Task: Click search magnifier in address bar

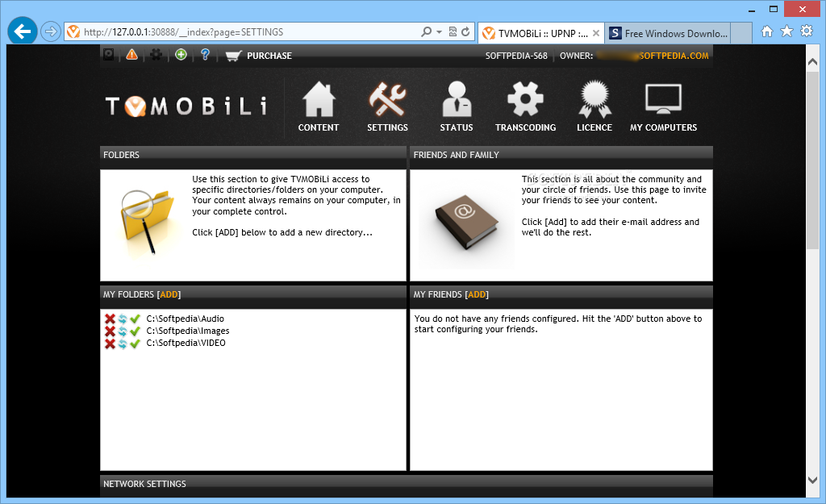Action: click(x=426, y=31)
